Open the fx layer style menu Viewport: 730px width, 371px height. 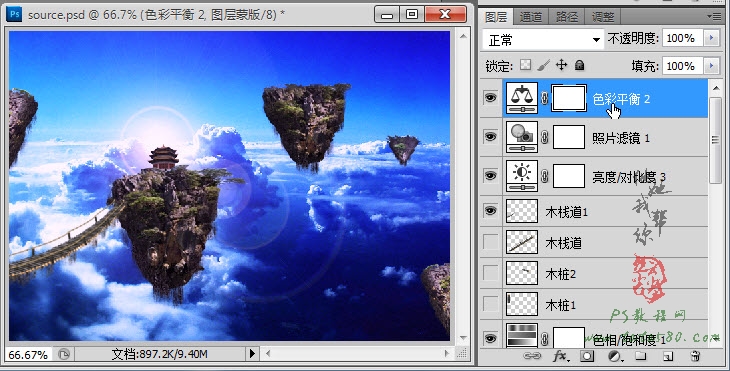click(561, 357)
